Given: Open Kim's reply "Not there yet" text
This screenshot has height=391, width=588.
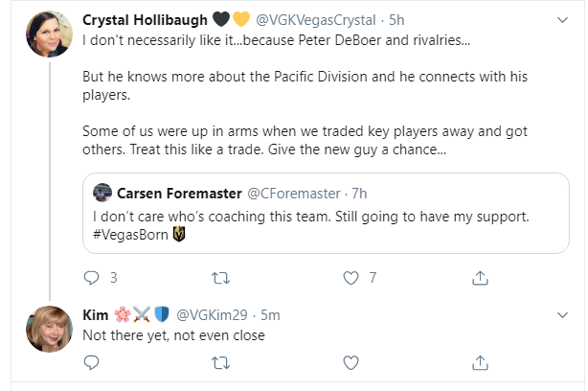Looking at the screenshot, I should pyautogui.click(x=173, y=333).
